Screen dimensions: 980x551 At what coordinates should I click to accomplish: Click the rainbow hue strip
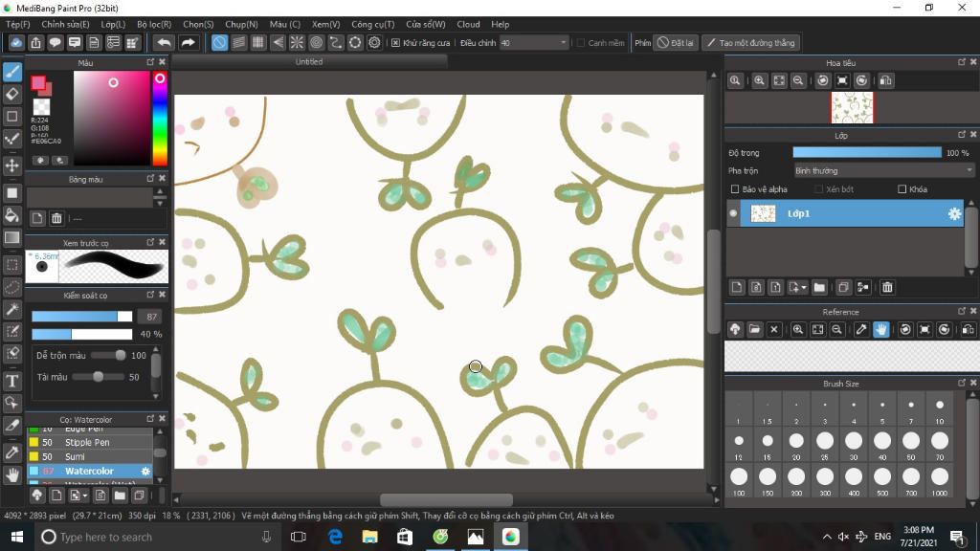coord(160,118)
